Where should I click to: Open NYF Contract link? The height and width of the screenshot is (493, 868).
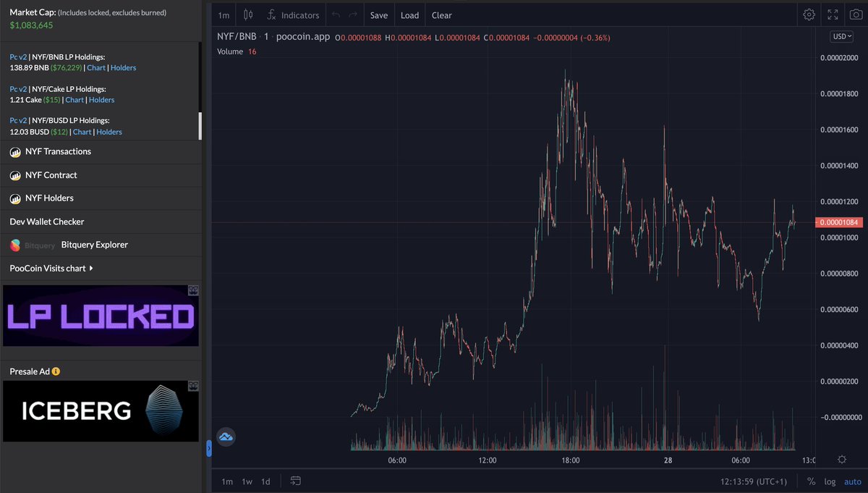coord(51,175)
